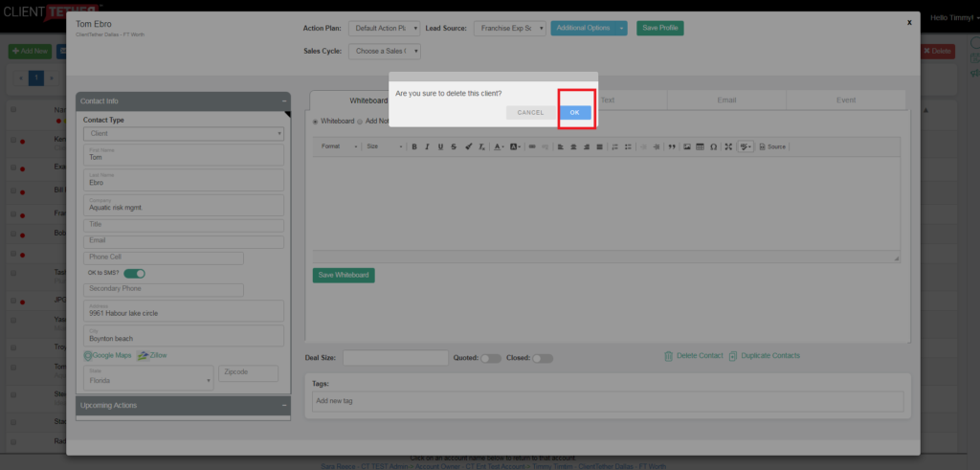Viewport: 980px width, 470px height.
Task: Select the Whiteboard radio button
Action: coord(316,122)
